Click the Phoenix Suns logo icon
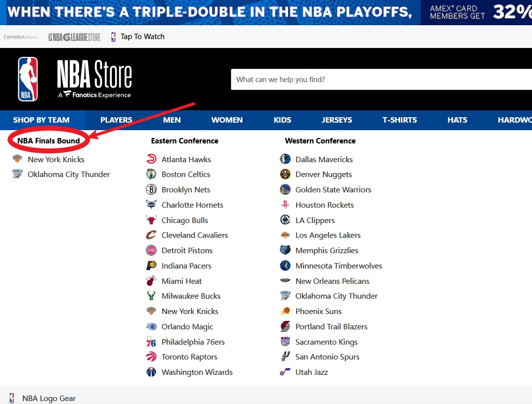The height and width of the screenshot is (404, 532). click(285, 311)
